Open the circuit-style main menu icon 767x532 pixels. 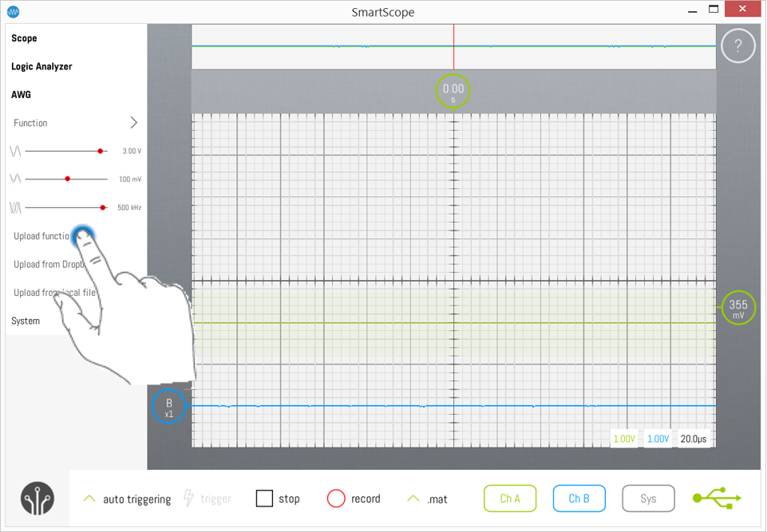tap(37, 499)
